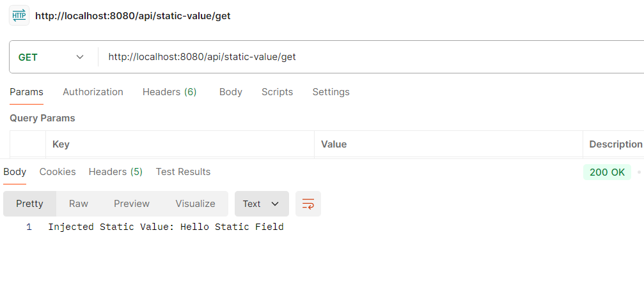Open the Scripts tab
Screen dimensions: 644x297
pyautogui.click(x=277, y=92)
